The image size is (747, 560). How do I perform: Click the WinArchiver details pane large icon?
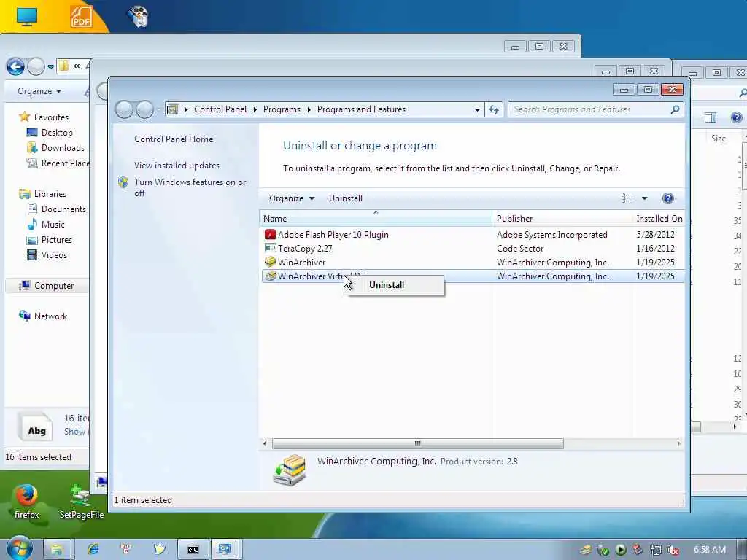point(290,470)
